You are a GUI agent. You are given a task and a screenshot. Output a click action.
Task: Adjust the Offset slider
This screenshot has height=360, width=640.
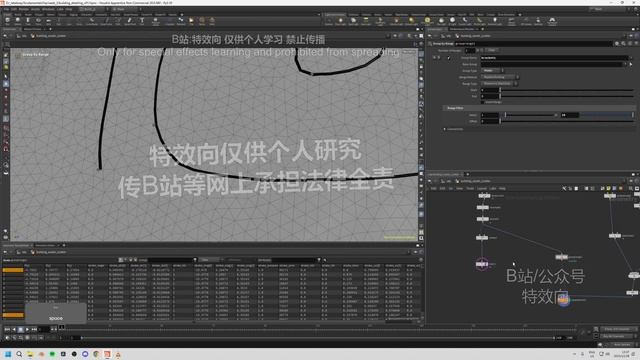click(x=566, y=121)
